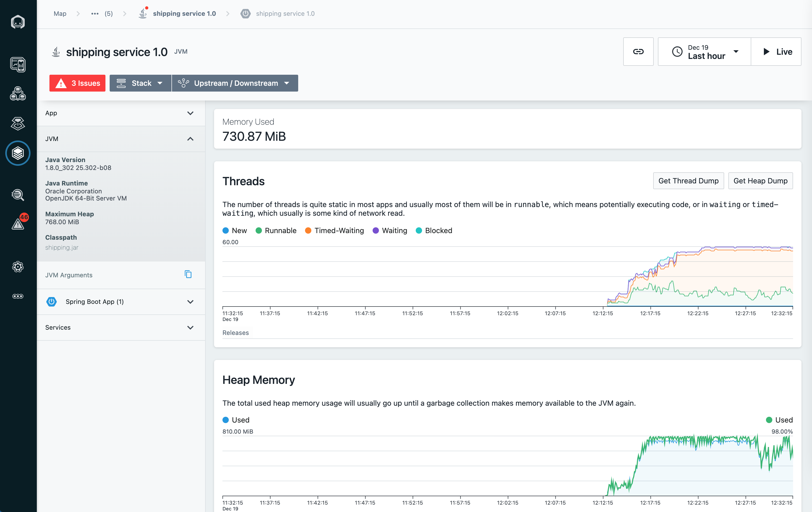The image size is (812, 512).
Task: Open the Stack dropdown
Action: click(x=140, y=83)
